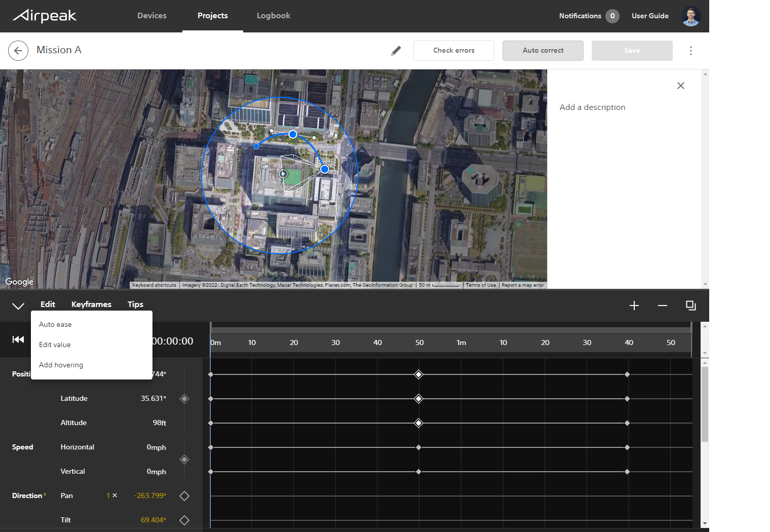This screenshot has width=770, height=532.
Task: Click the Horizontal speed value 0mph
Action: (157, 447)
